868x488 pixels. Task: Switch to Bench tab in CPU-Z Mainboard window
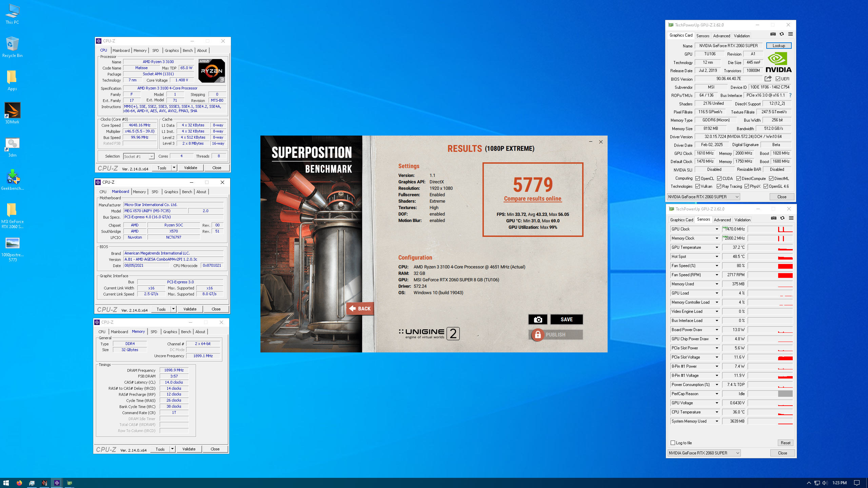187,192
